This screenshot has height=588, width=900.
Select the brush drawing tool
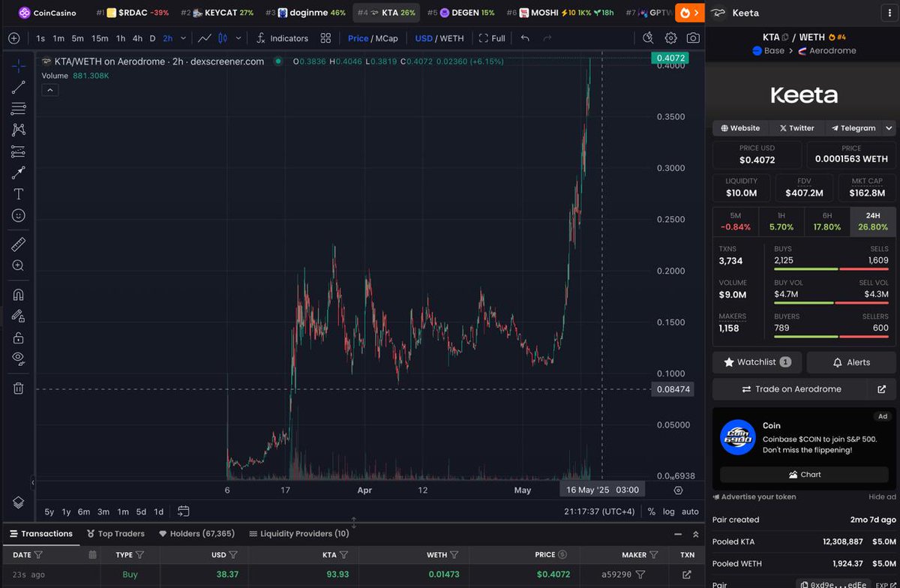click(18, 172)
